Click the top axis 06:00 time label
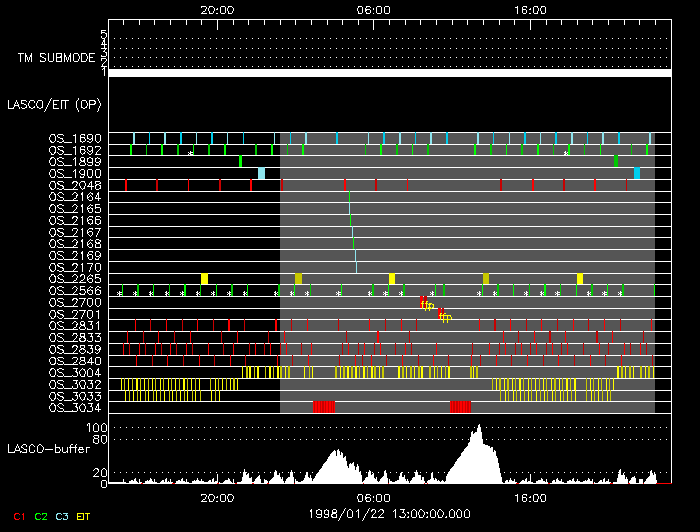Viewport: 700px width, 532px height. click(373, 9)
